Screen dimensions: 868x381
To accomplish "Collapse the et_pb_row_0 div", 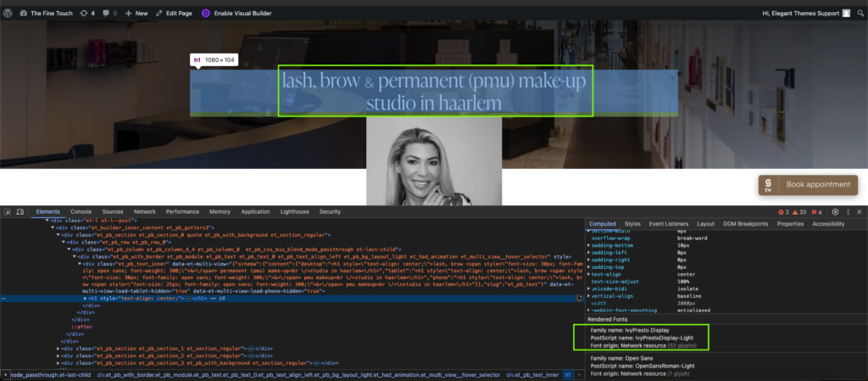I will (63, 242).
